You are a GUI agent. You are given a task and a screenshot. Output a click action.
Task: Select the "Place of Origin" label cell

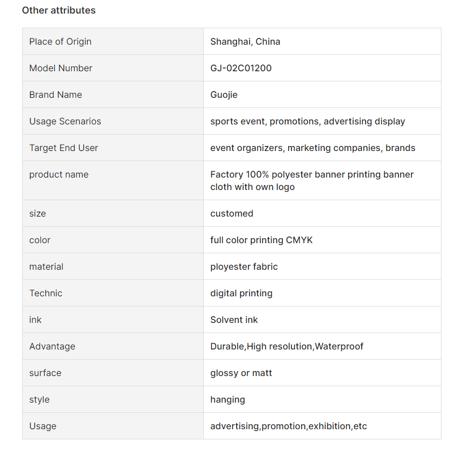(60, 41)
